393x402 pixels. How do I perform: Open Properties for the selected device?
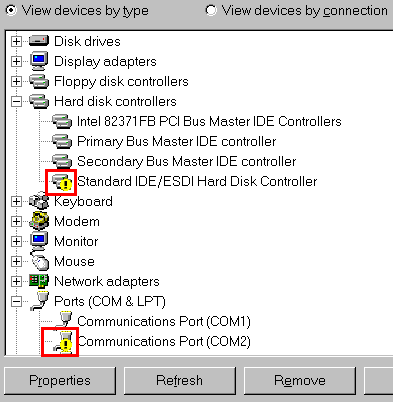60,381
